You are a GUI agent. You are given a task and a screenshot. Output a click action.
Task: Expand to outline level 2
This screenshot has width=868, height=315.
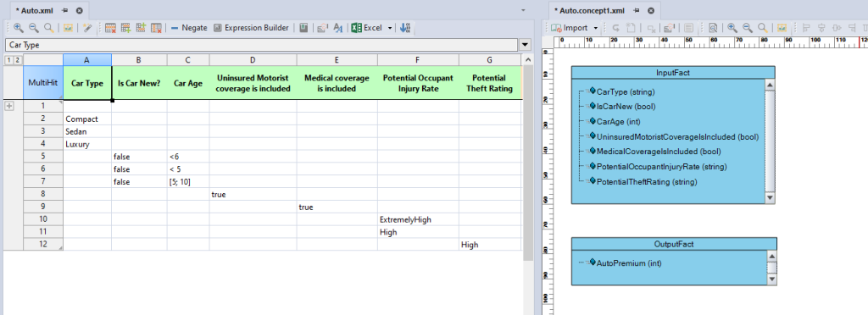[18, 59]
